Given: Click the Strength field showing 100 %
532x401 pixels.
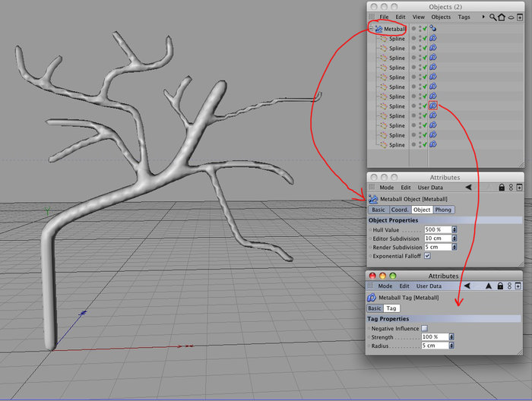Looking at the screenshot, I should click(x=435, y=337).
